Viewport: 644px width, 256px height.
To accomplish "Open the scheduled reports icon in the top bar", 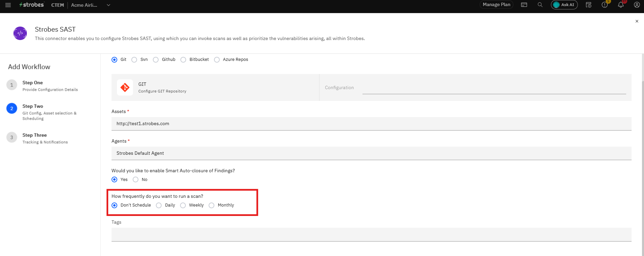I will tap(589, 5).
